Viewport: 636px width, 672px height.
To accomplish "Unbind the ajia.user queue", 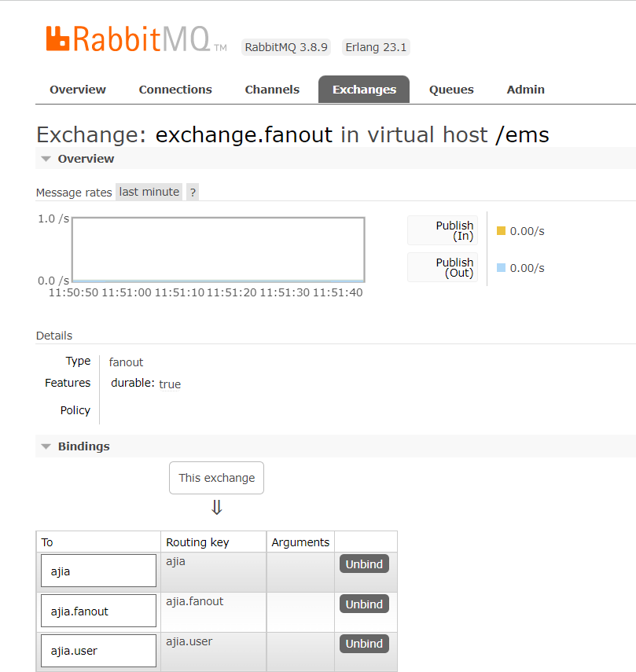I will (364, 644).
